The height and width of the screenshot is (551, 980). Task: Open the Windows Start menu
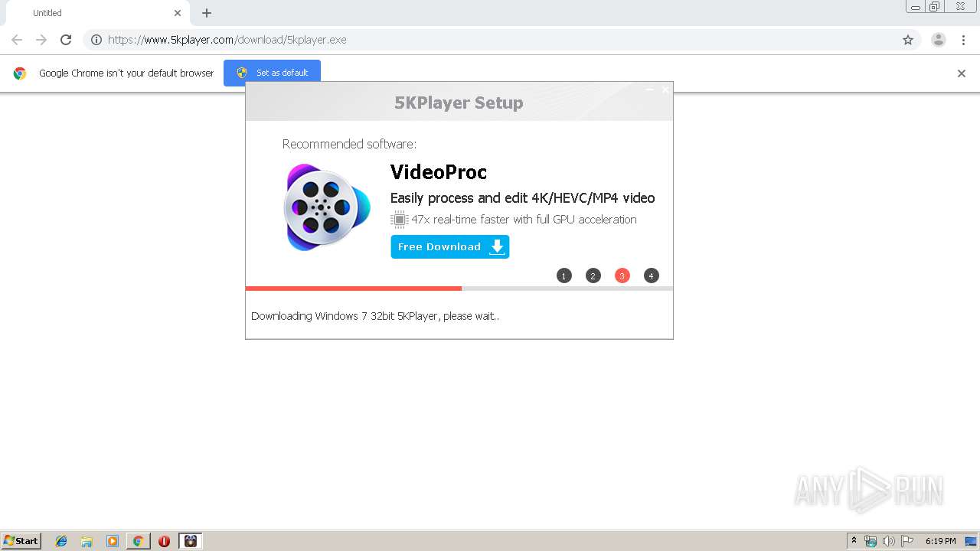point(21,541)
